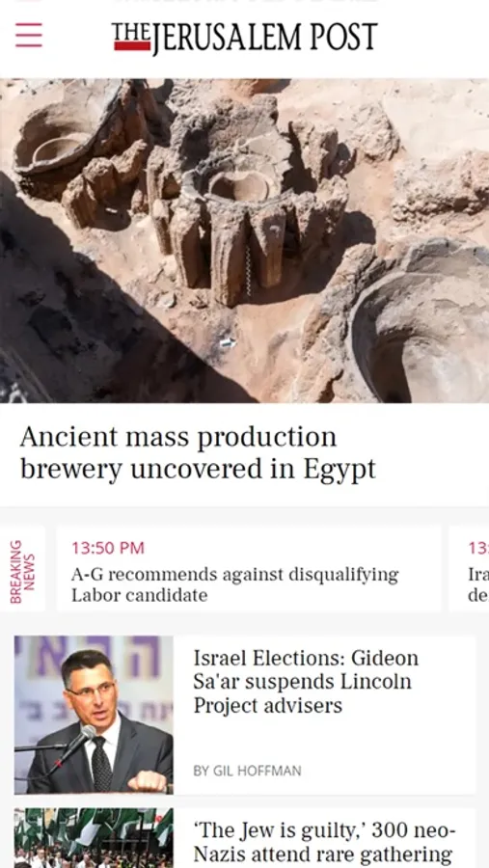Tap the cut-off timestamp on second breaking card

[478, 548]
